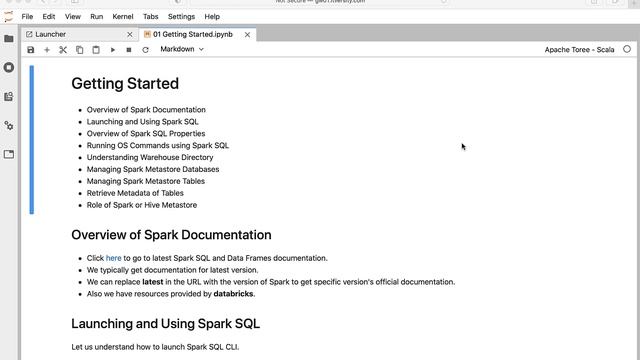The width and height of the screenshot is (640, 360).
Task: Close the Launcher tab
Action: coord(130,35)
